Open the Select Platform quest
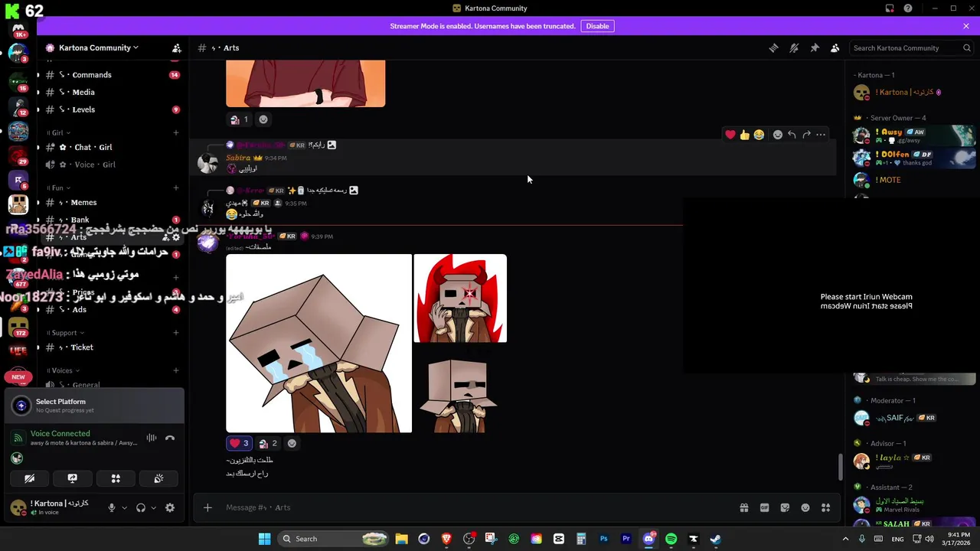Screen dimensions: 980x551 pyautogui.click(x=94, y=406)
